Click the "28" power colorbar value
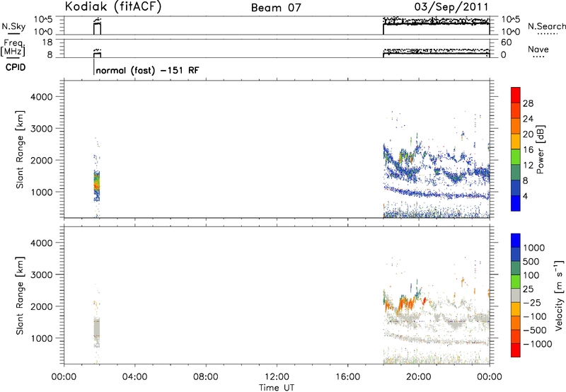 [528, 103]
